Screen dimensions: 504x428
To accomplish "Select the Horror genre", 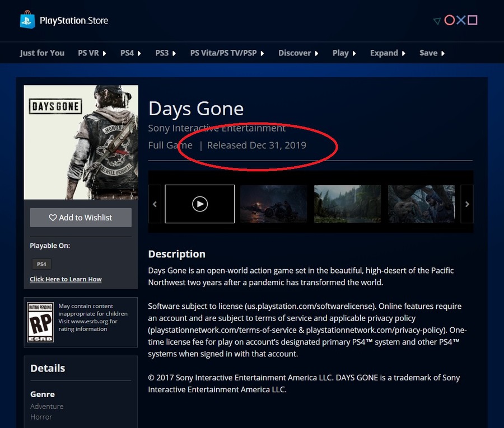I will coord(41,417).
